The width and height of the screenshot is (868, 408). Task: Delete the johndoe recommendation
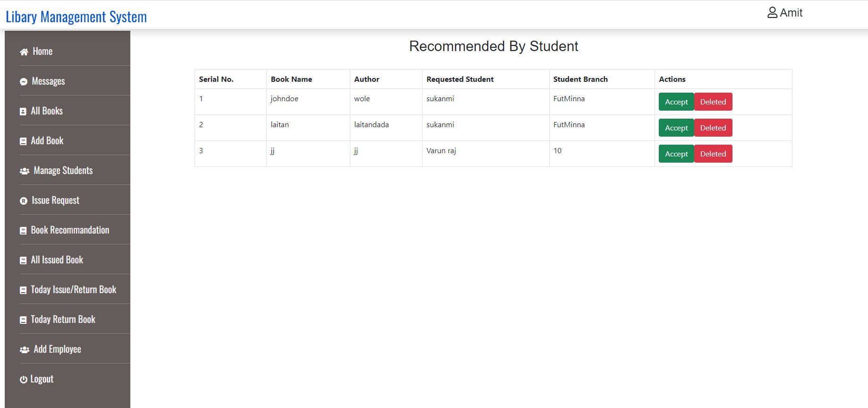(x=713, y=102)
